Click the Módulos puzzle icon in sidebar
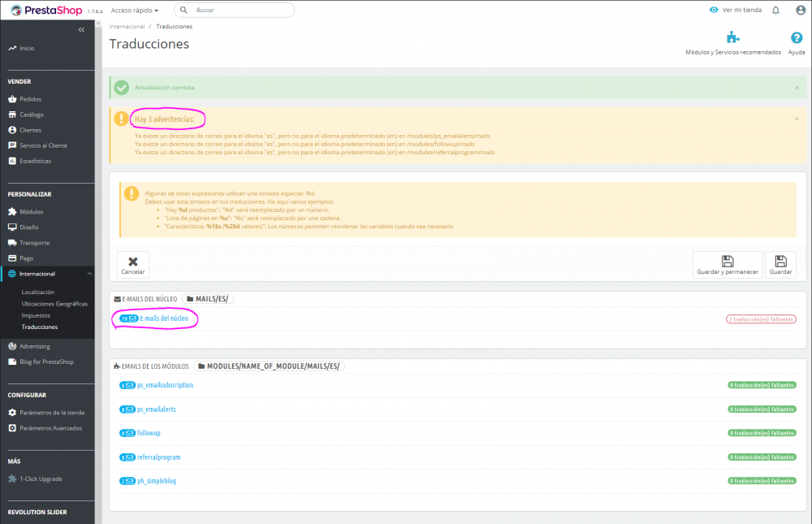Viewport: 812px width, 524px height. pyautogui.click(x=12, y=211)
